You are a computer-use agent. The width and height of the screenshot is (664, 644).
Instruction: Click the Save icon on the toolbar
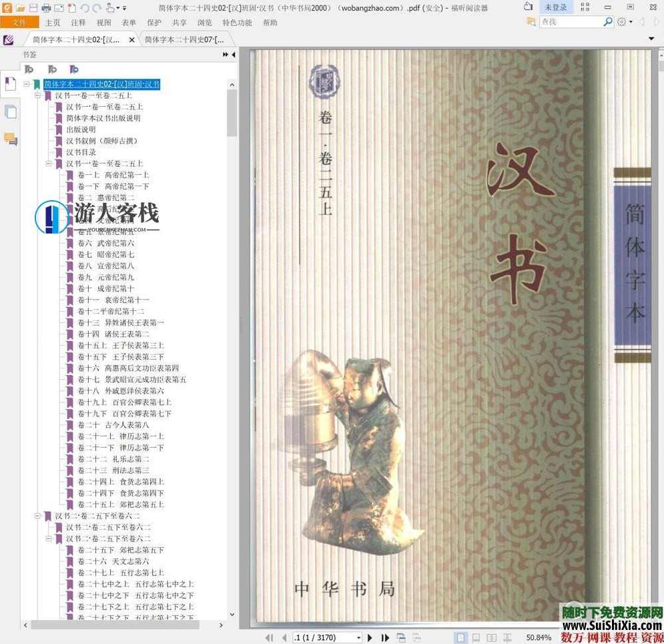click(x=33, y=8)
